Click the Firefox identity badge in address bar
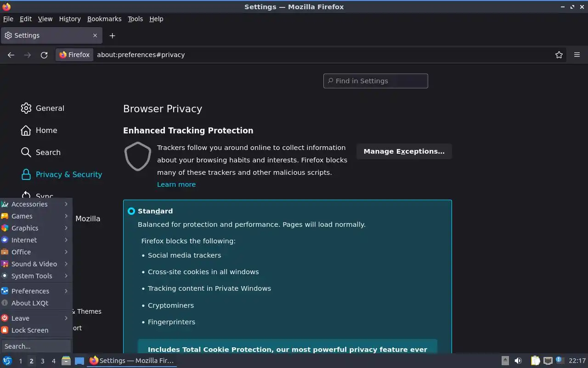The height and width of the screenshot is (368, 588). point(74,55)
